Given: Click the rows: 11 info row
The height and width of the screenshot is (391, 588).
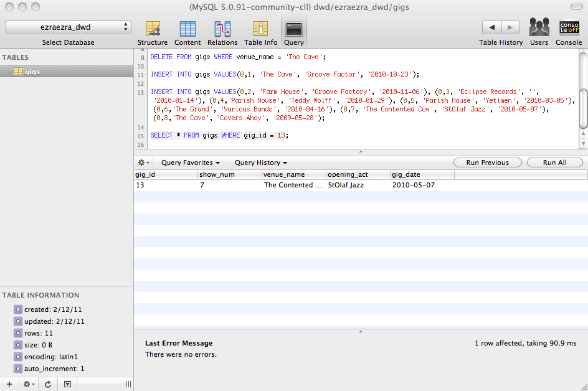Looking at the screenshot, I should (34, 333).
